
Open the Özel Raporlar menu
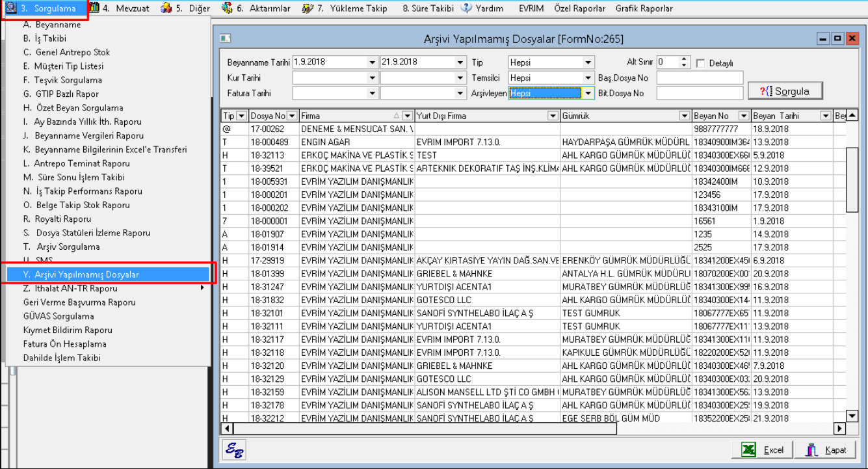pos(579,8)
